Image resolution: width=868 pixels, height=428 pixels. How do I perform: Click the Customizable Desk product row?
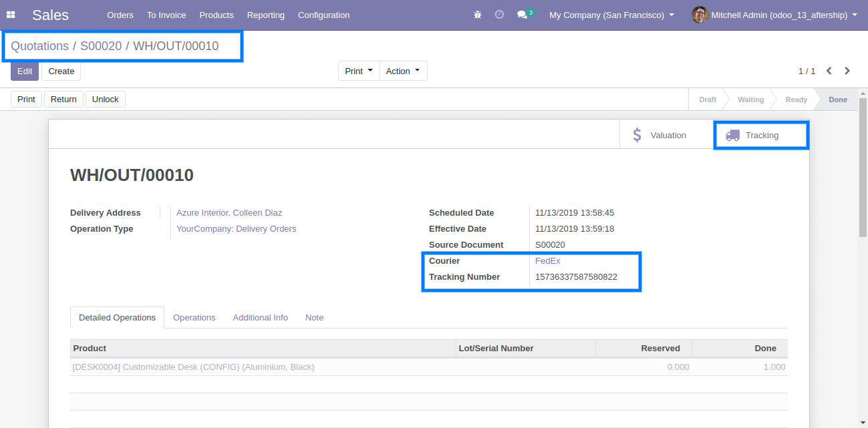tap(428, 367)
